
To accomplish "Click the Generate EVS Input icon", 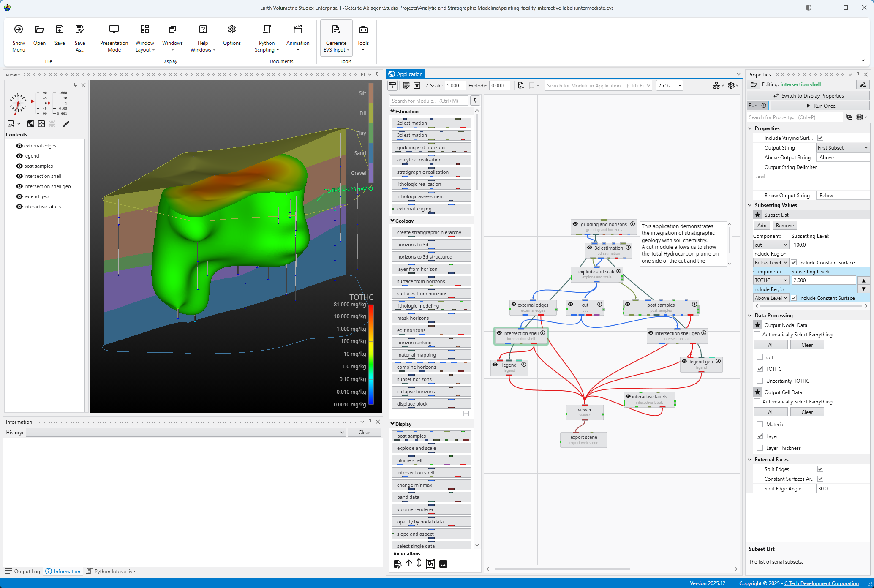I will point(336,30).
